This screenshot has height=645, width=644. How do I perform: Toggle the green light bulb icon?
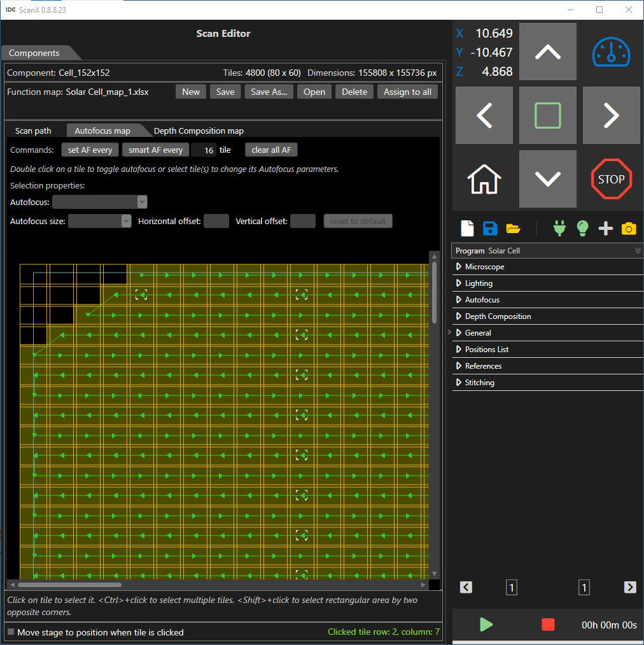point(582,229)
